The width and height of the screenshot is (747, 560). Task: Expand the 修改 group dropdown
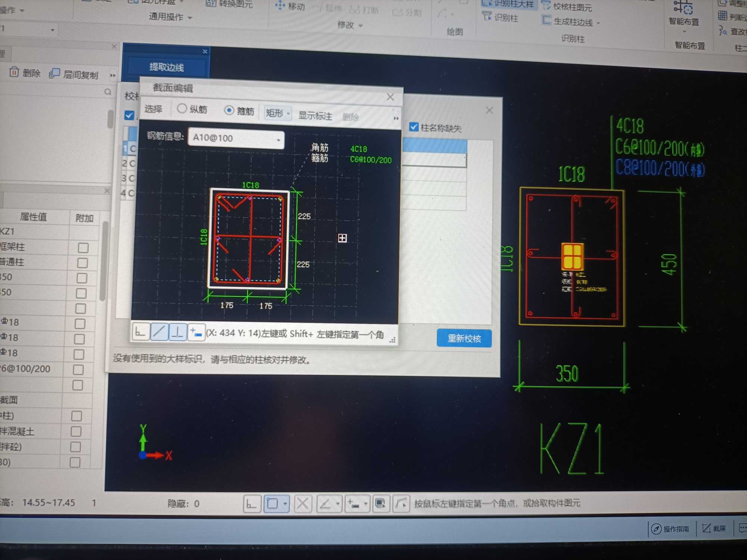(360, 26)
